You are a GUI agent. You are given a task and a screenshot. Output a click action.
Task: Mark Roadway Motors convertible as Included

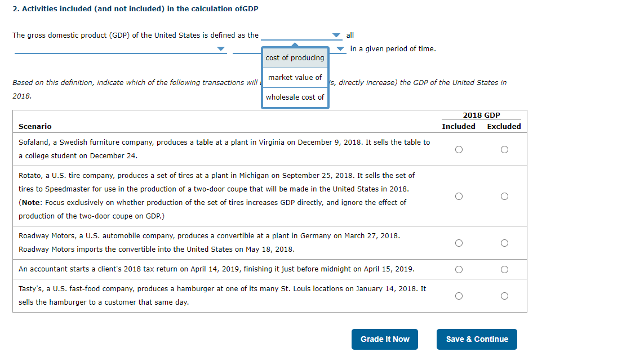coord(459,243)
